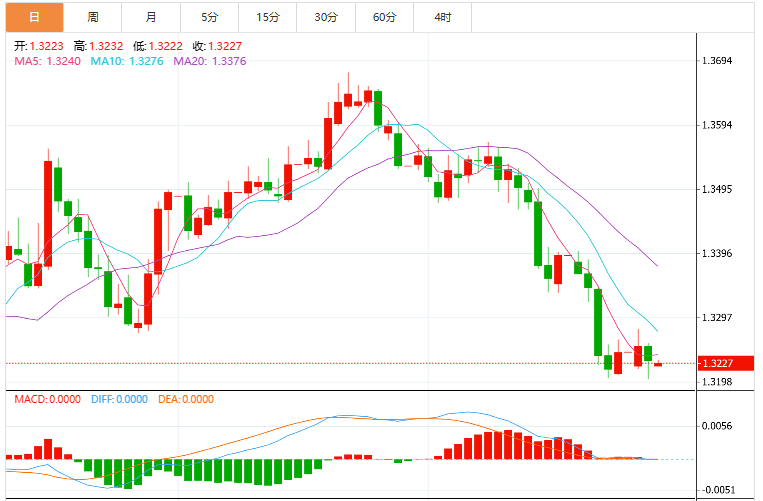
Task: Click the 1.3198 price axis label
Action: (717, 382)
